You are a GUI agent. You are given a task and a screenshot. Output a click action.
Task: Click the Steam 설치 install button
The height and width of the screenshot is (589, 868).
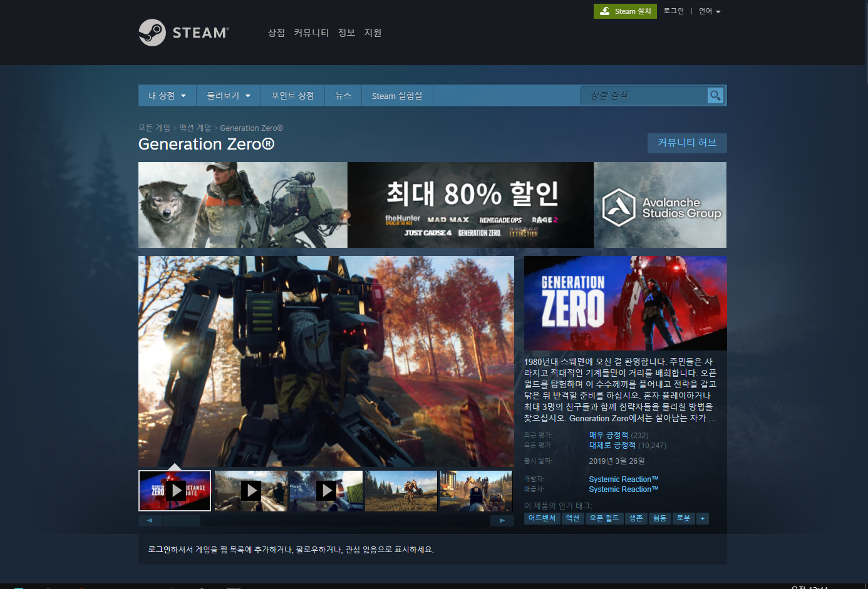[625, 11]
